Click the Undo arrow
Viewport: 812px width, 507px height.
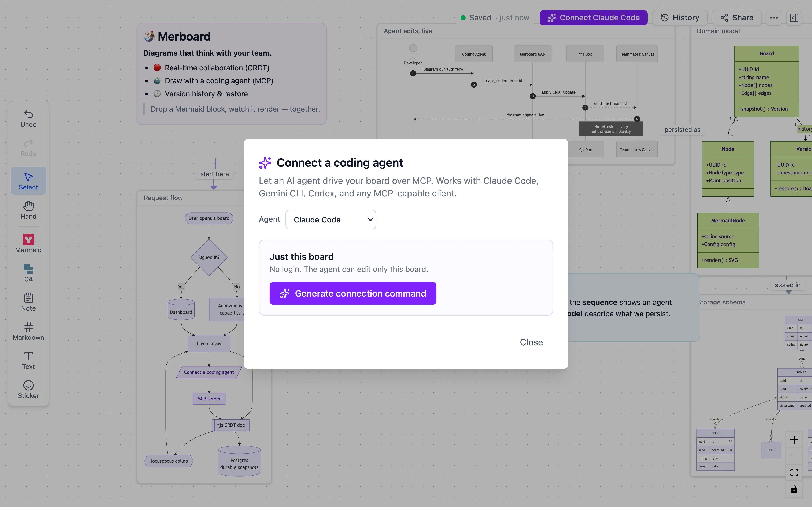coord(29,118)
